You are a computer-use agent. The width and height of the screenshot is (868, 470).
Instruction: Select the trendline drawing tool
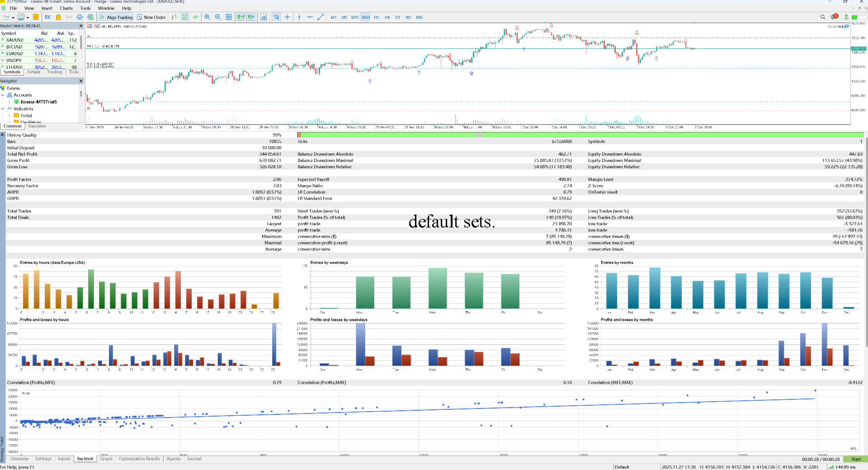click(321, 17)
